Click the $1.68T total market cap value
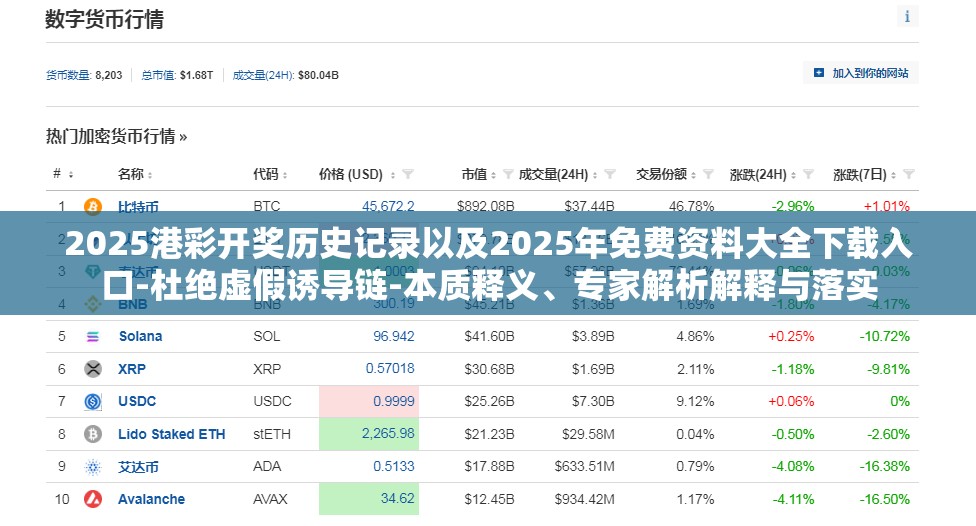Viewport: 976px width, 526px height. (x=196, y=75)
